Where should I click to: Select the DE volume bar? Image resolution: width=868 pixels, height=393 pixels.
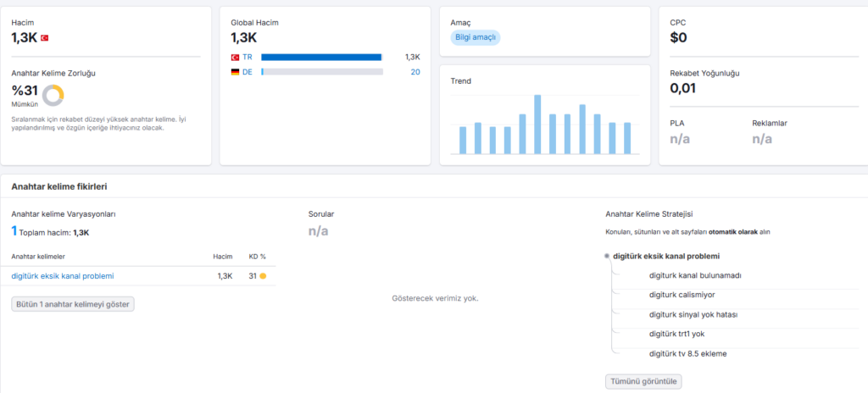[x=321, y=72]
